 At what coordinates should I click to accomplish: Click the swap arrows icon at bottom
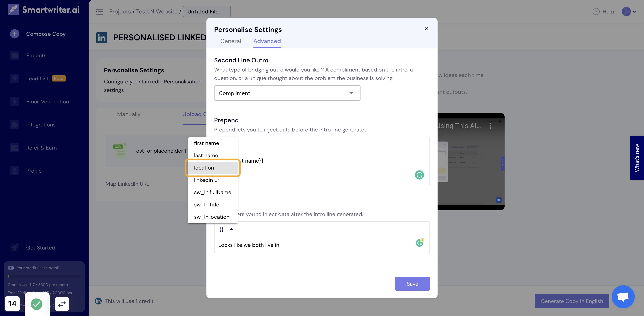click(62, 304)
